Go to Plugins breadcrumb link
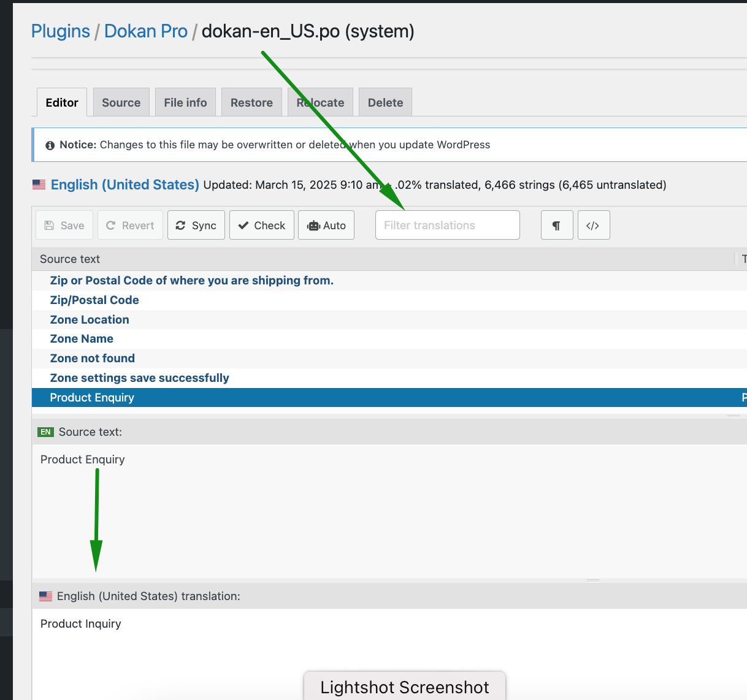747x700 pixels. [61, 31]
